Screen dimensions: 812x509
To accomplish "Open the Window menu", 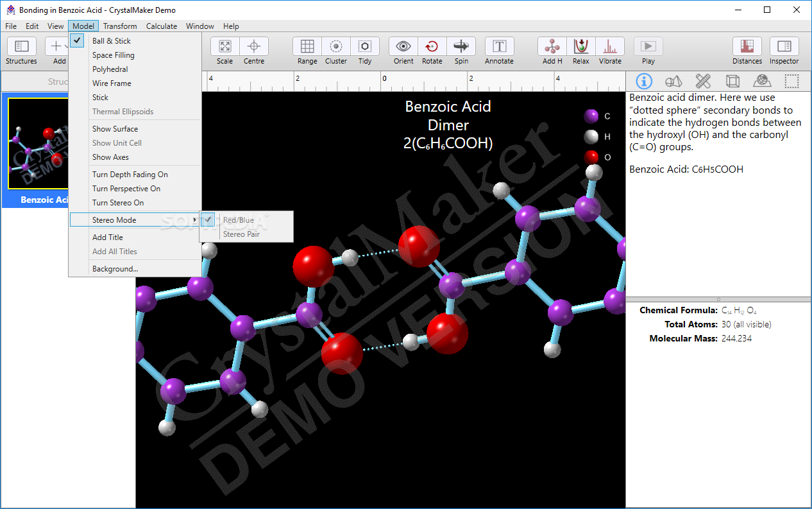I will (200, 26).
